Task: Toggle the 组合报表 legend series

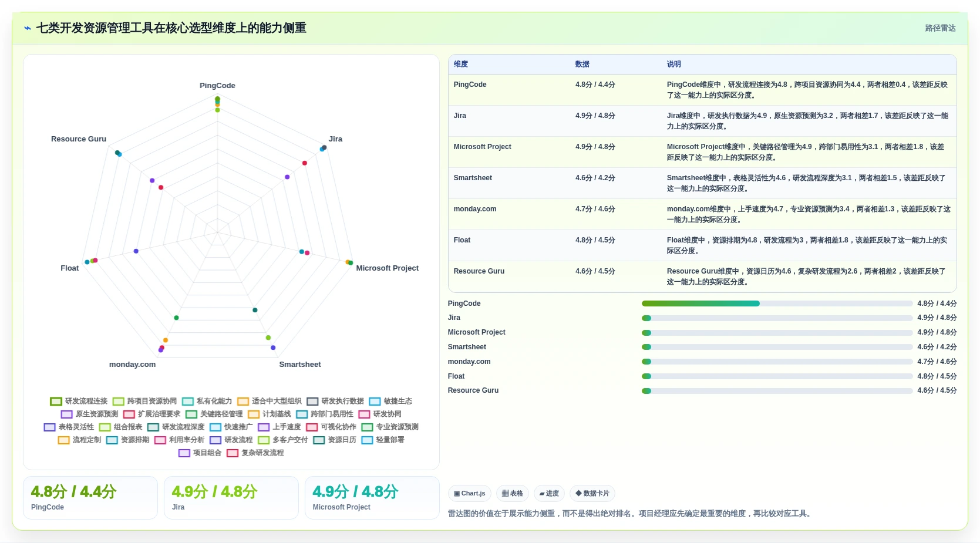Action: (120, 427)
